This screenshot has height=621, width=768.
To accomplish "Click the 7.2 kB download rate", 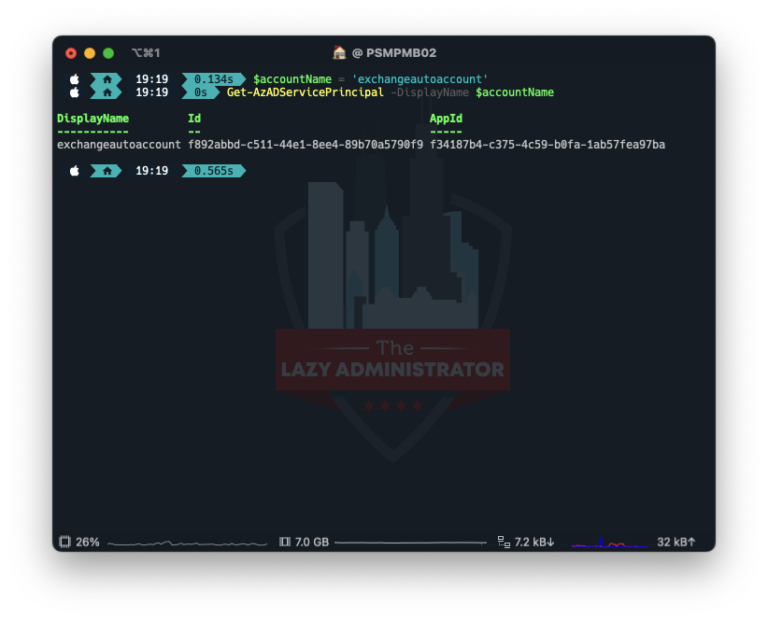I will click(x=534, y=542).
